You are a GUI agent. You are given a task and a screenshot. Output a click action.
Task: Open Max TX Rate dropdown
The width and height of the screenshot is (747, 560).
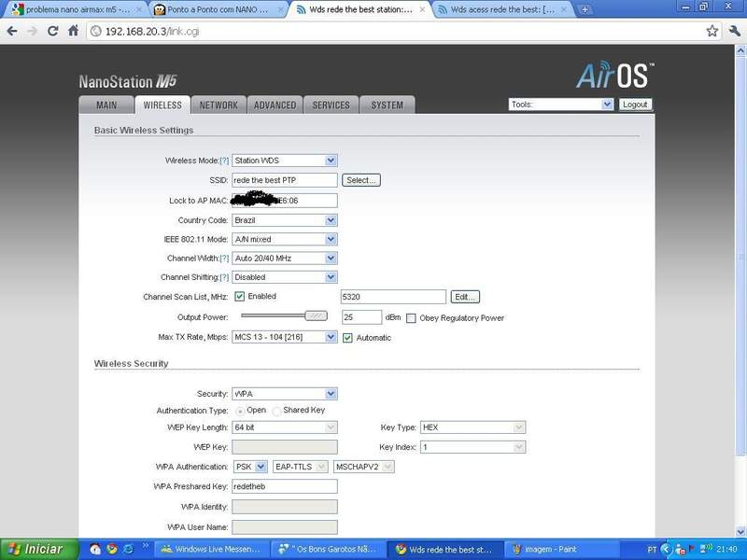[285, 337]
